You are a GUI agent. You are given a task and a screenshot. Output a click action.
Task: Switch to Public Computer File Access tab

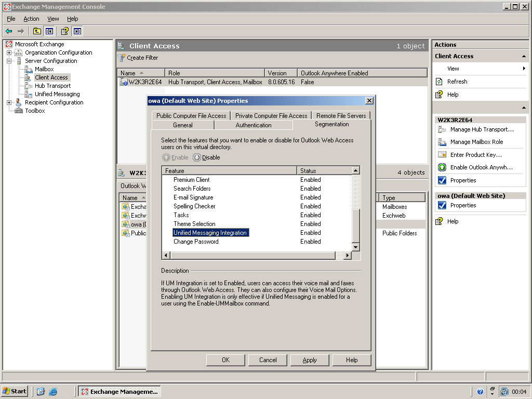[x=191, y=116]
